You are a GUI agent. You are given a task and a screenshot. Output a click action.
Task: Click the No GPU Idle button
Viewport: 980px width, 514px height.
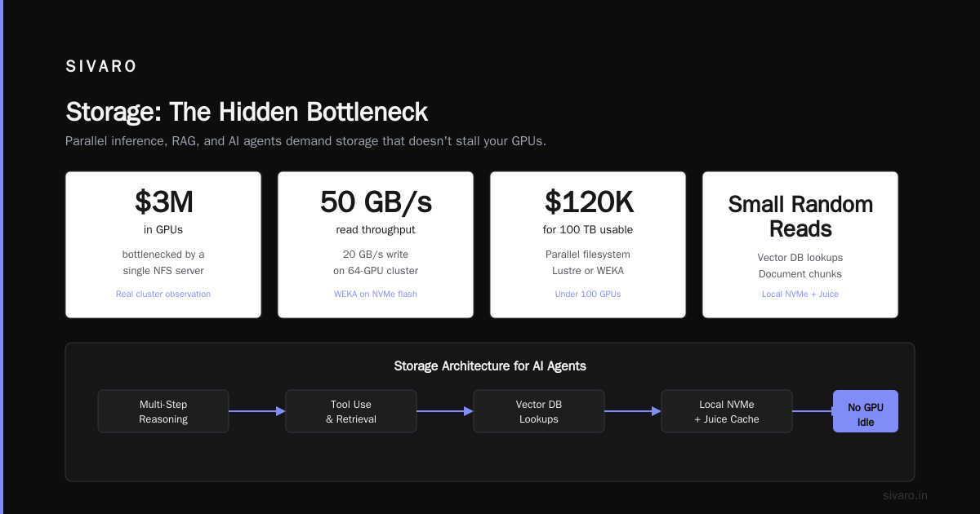866,411
